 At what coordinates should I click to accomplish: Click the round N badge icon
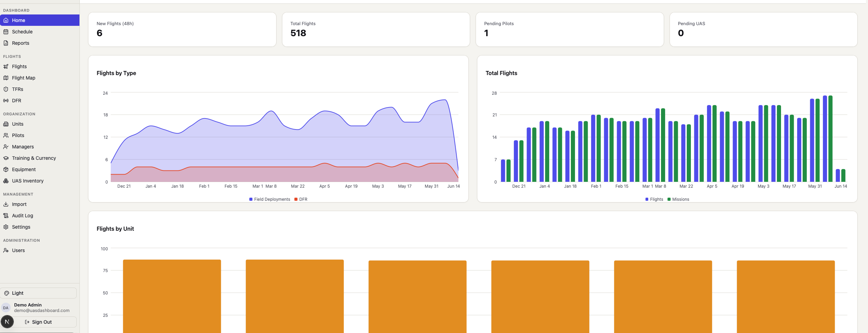pyautogui.click(x=7, y=322)
